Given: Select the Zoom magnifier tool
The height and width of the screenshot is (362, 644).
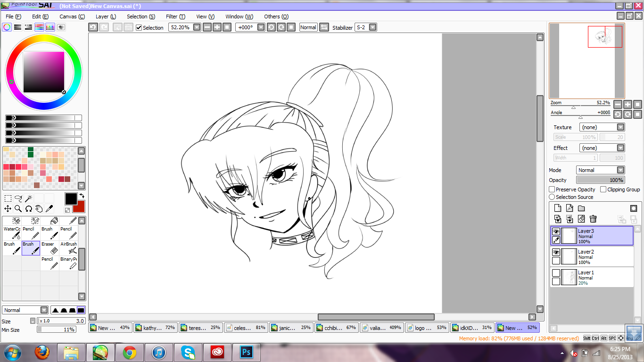Looking at the screenshot, I should (x=18, y=208).
